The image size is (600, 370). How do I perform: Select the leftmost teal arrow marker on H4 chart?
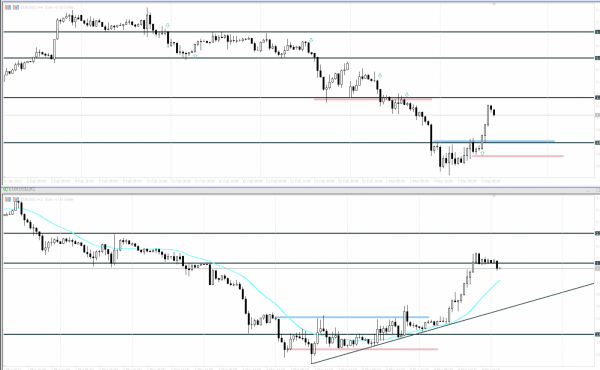click(x=168, y=26)
